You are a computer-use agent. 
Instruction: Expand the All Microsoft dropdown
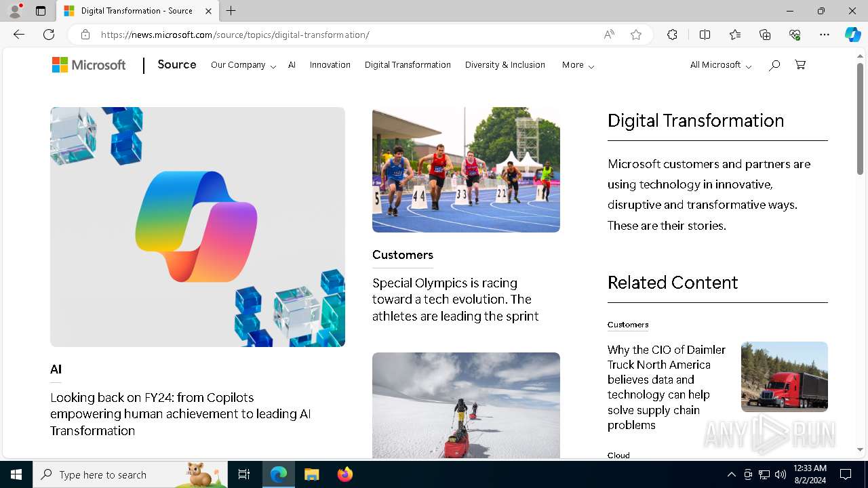click(721, 65)
